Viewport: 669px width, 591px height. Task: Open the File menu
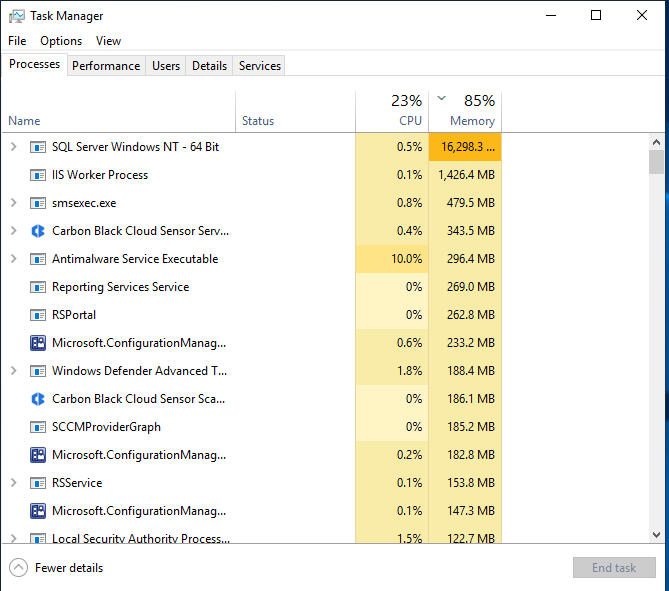click(x=17, y=41)
